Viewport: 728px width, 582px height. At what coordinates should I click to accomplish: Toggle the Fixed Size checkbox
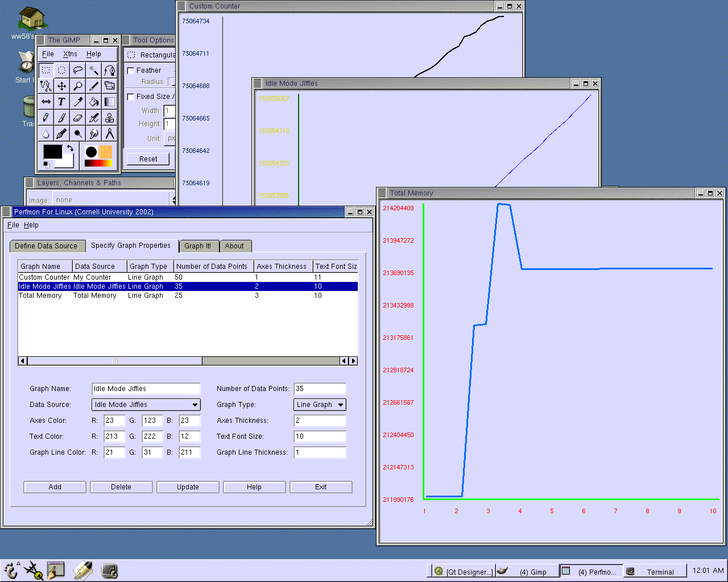coord(131,97)
